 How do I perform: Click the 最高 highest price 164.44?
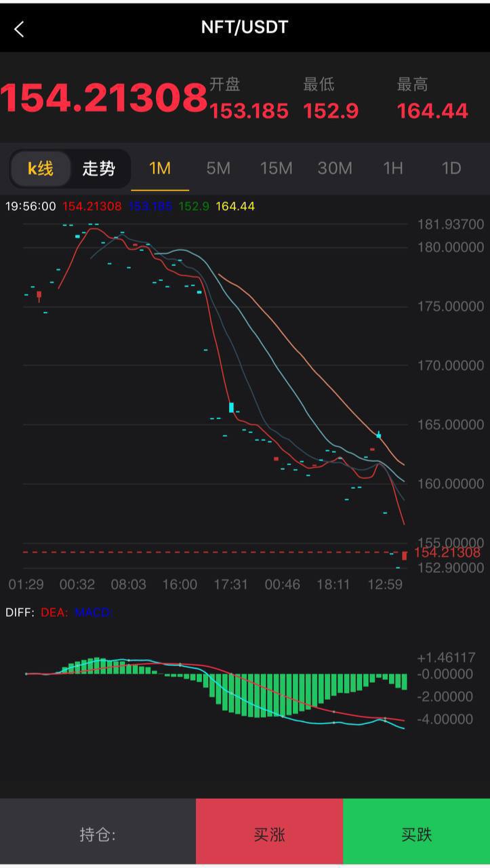pos(432,111)
